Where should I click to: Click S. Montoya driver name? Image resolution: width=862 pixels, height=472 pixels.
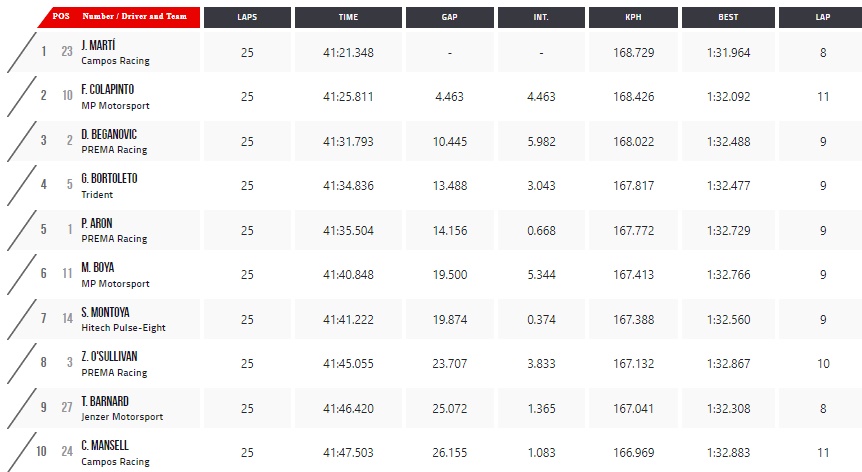click(x=106, y=312)
